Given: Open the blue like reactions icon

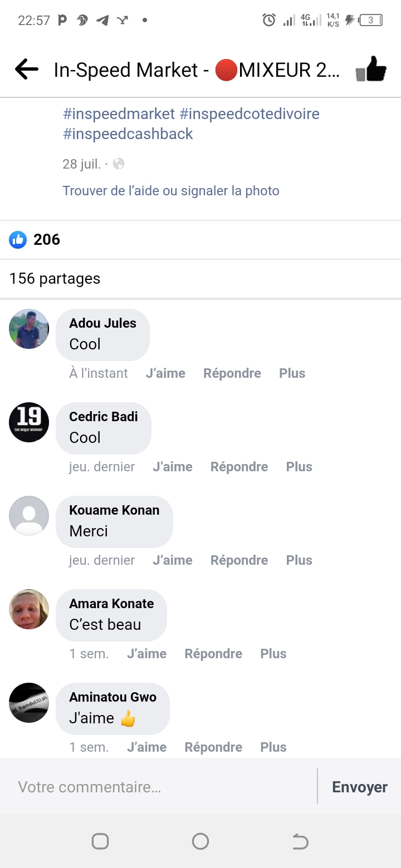Looking at the screenshot, I should (18, 240).
